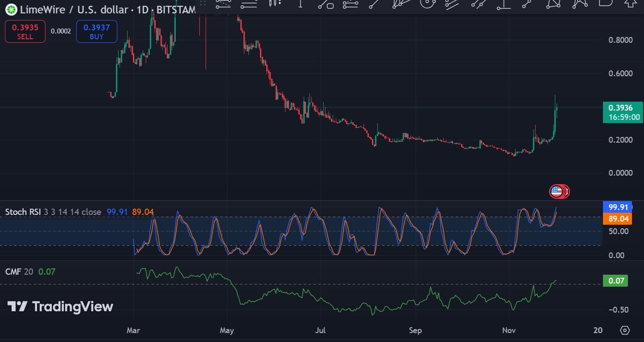Select the line-with-rectangle drawing tool icon
Viewport: 644px width, 342px height.
(x=326, y=4)
